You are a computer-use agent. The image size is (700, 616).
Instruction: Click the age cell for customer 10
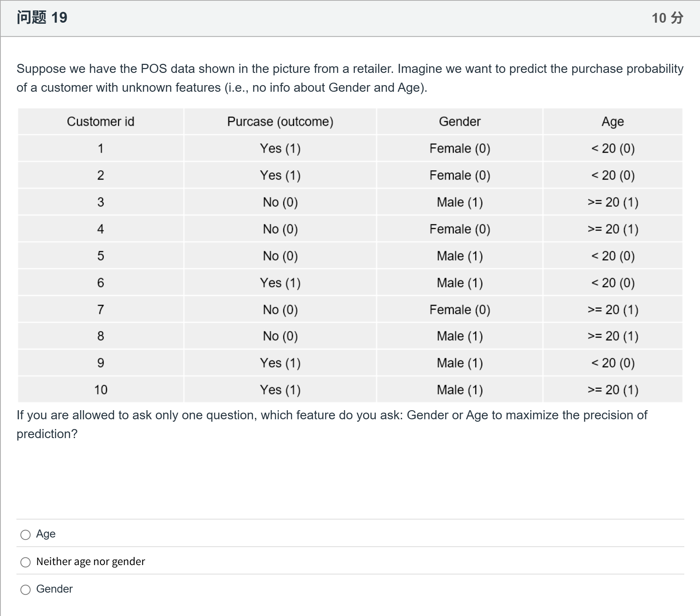[613, 390]
